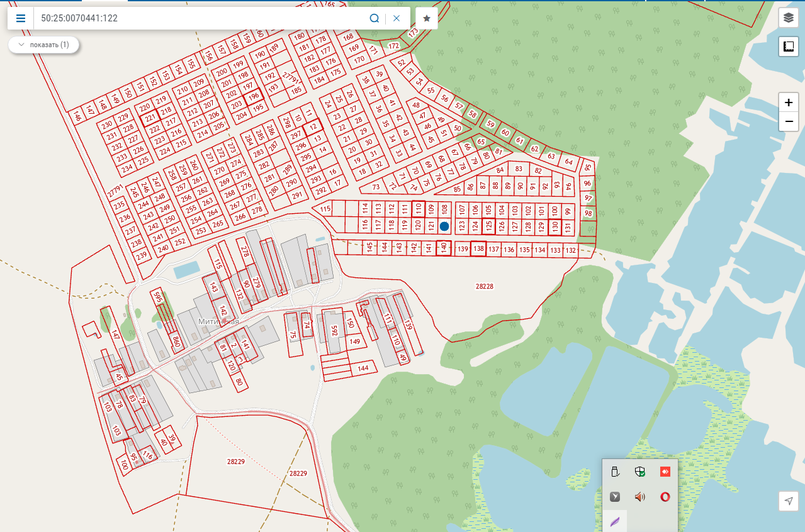805x532 pixels.
Task: Open the red AnyDesk tray icon
Action: [x=665, y=472]
